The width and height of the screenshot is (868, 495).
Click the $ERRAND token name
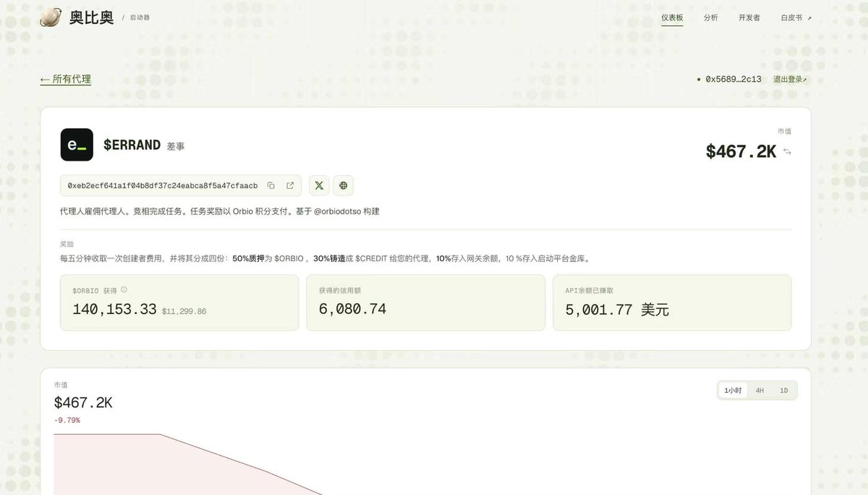pos(132,145)
